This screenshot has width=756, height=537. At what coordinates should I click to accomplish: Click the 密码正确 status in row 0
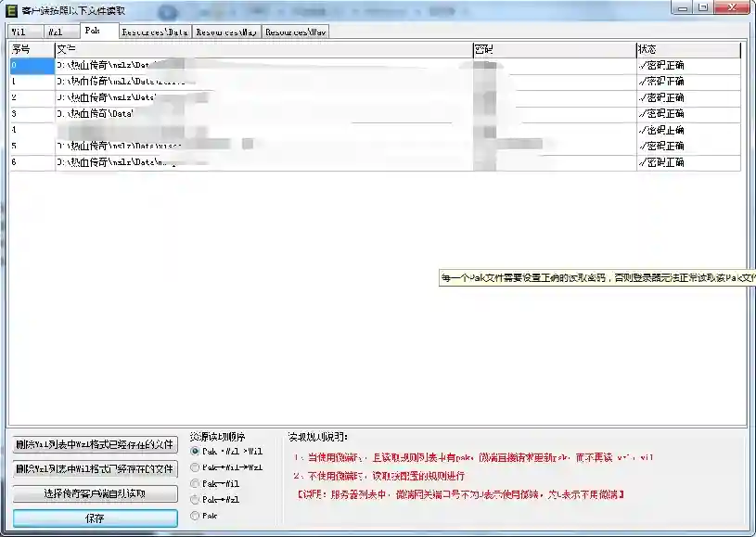661,66
